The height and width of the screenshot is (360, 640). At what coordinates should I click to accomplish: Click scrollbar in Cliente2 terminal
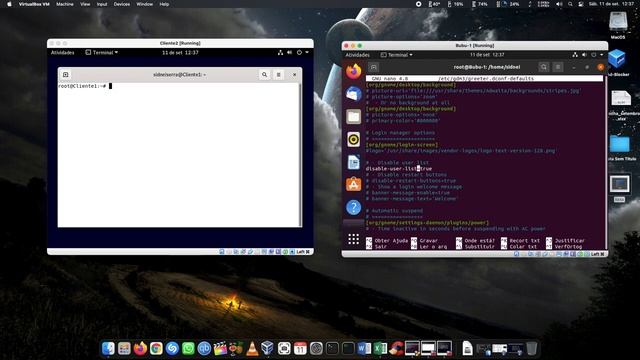click(301, 155)
